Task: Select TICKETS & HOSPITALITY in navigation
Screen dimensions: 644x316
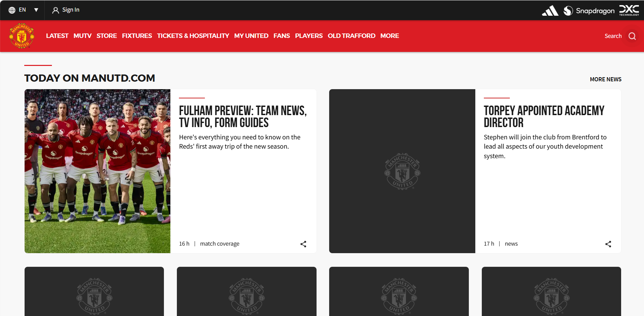Action: click(x=193, y=36)
